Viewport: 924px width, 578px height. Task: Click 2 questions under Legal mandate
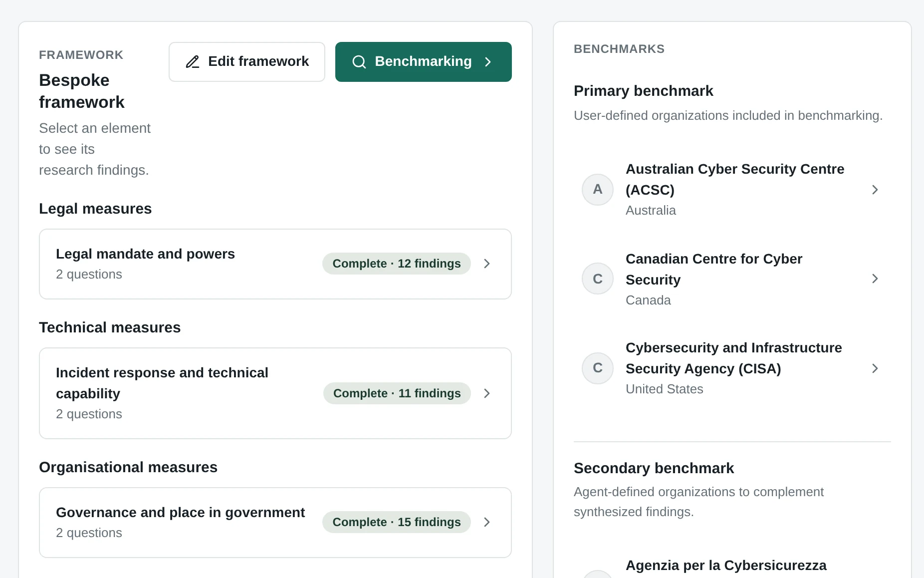coord(89,275)
